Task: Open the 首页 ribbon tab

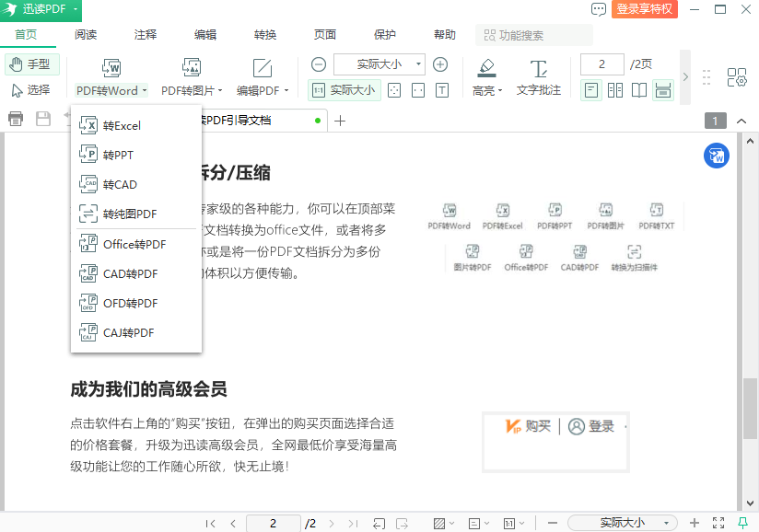Action: coord(26,35)
